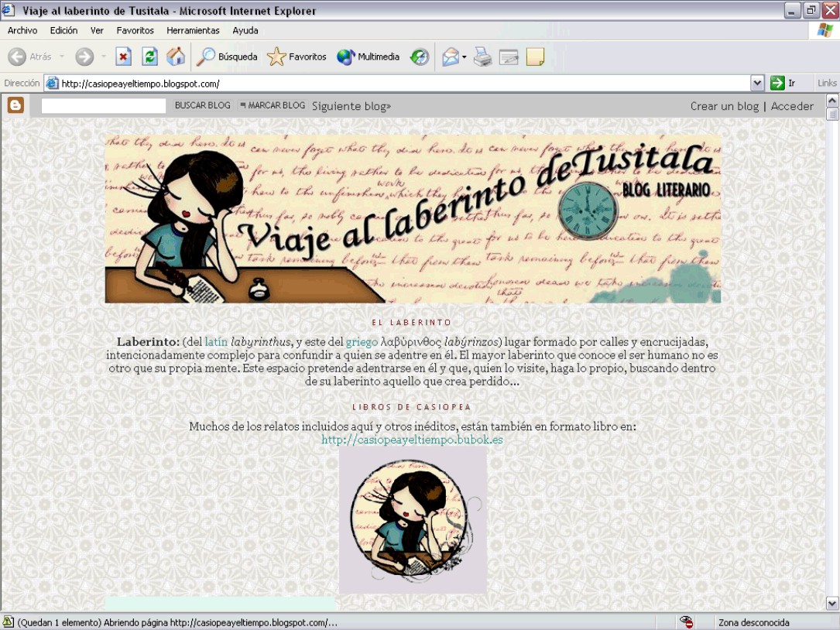
Task: Click the Zona desconocida status text
Action: point(754,622)
